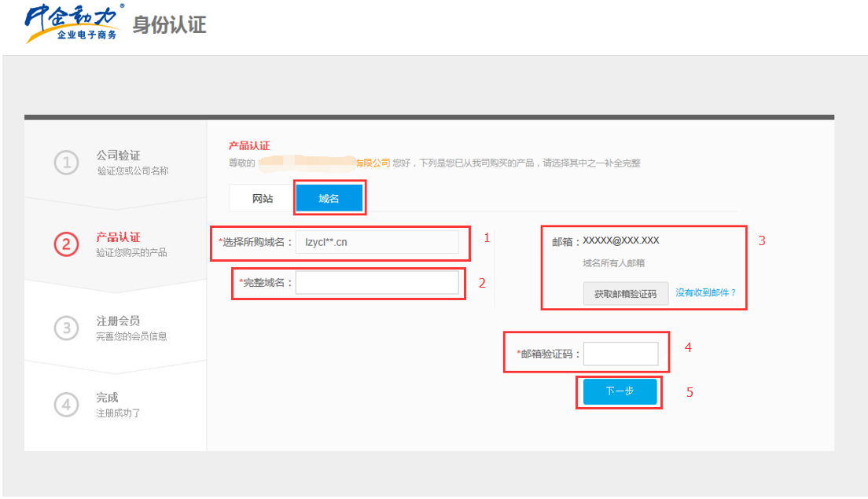
Task: Open the 选择所购域名 field showing lzycl**.cn
Action: point(377,242)
